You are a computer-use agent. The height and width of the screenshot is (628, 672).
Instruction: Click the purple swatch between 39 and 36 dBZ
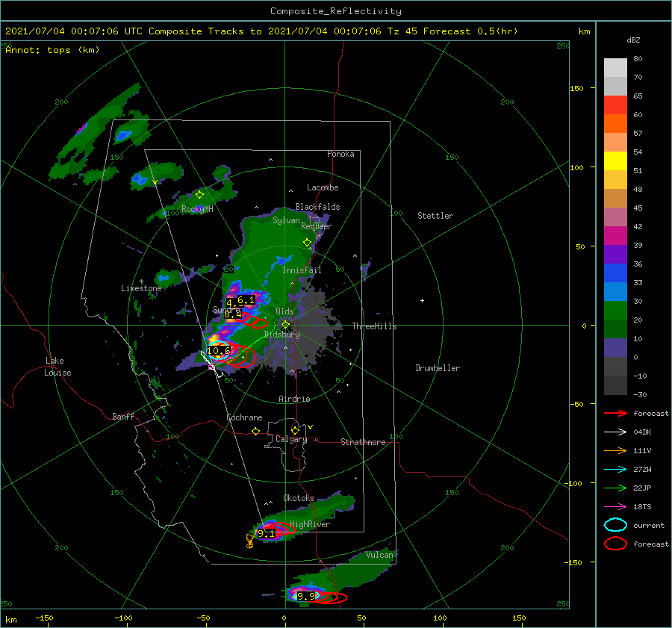[x=615, y=254]
